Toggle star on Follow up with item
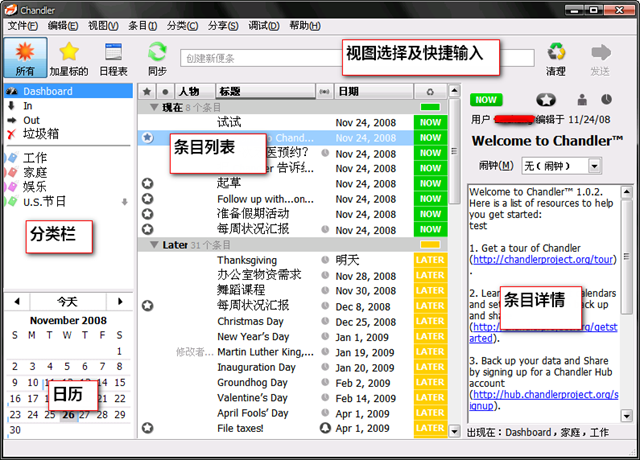The image size is (640, 460). coord(147,199)
